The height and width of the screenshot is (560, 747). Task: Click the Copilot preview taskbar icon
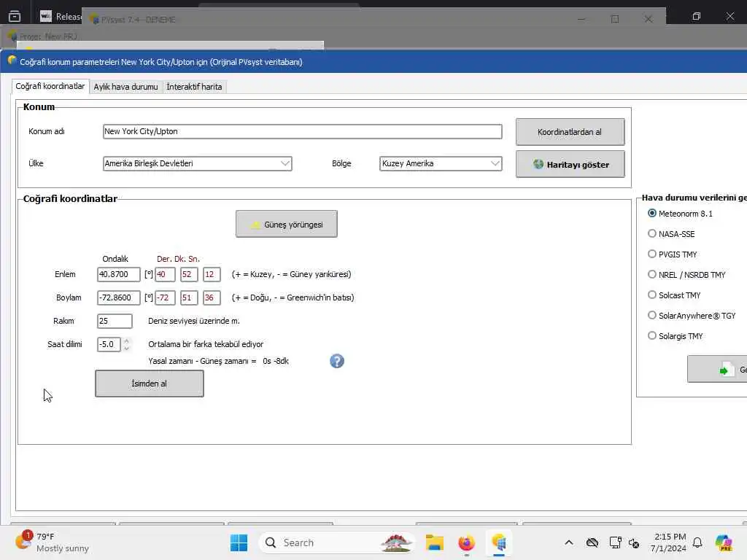tap(724, 542)
